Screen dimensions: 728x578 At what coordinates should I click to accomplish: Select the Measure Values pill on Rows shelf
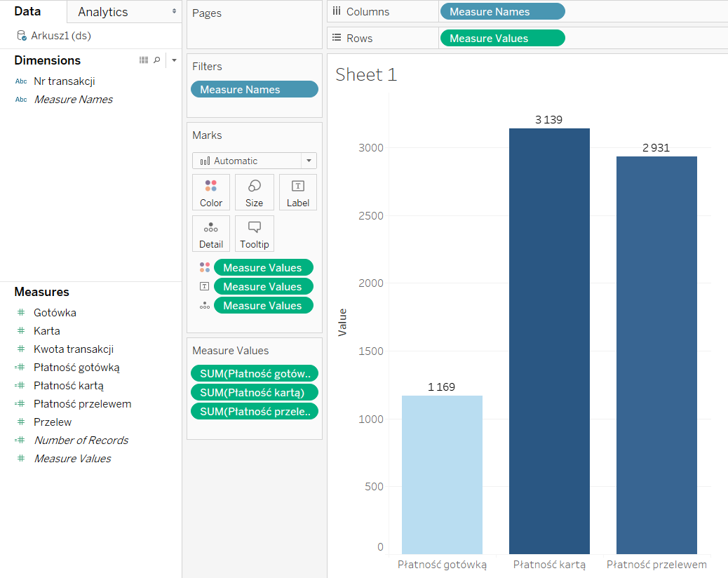[x=501, y=39]
